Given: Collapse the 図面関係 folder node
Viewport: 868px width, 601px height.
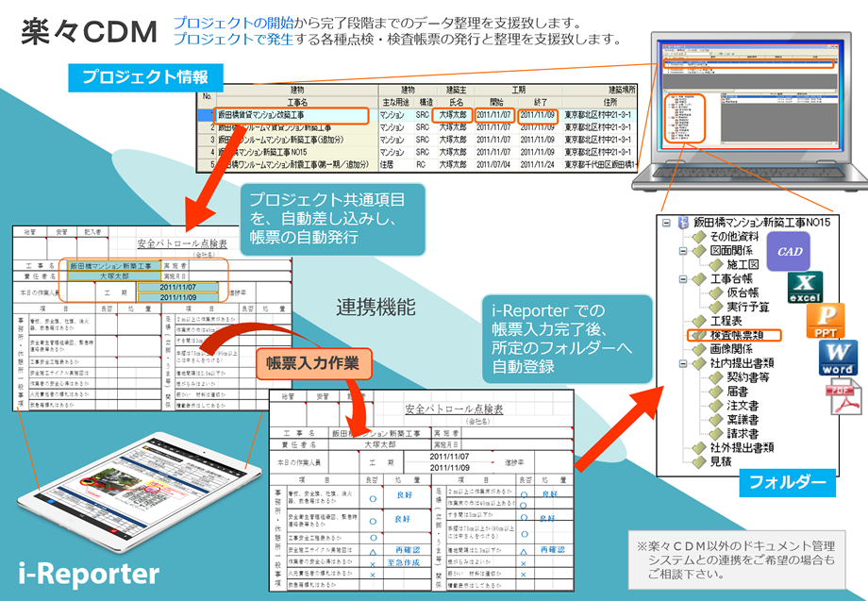Looking at the screenshot, I should (x=683, y=251).
